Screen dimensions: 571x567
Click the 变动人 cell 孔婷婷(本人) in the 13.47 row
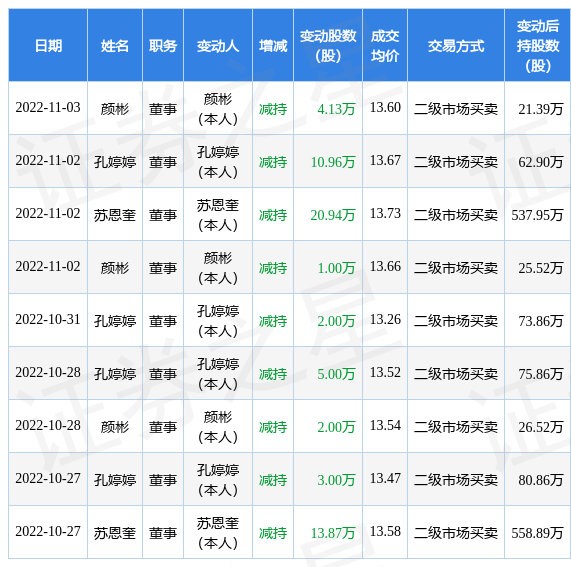coord(218,480)
